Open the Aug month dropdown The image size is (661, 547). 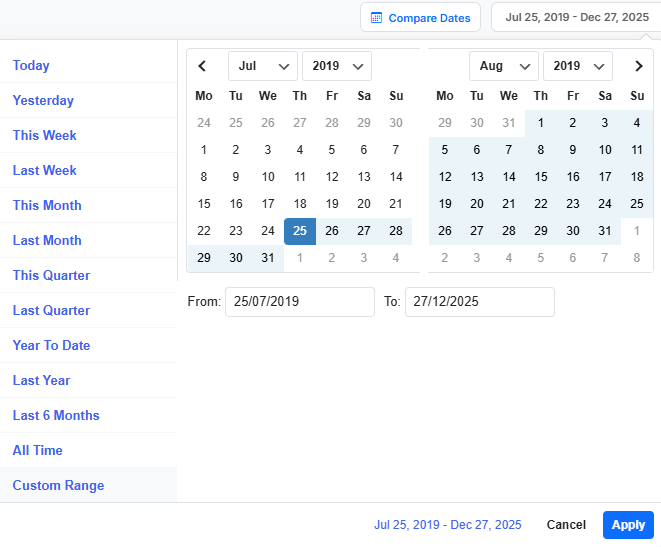(x=503, y=67)
